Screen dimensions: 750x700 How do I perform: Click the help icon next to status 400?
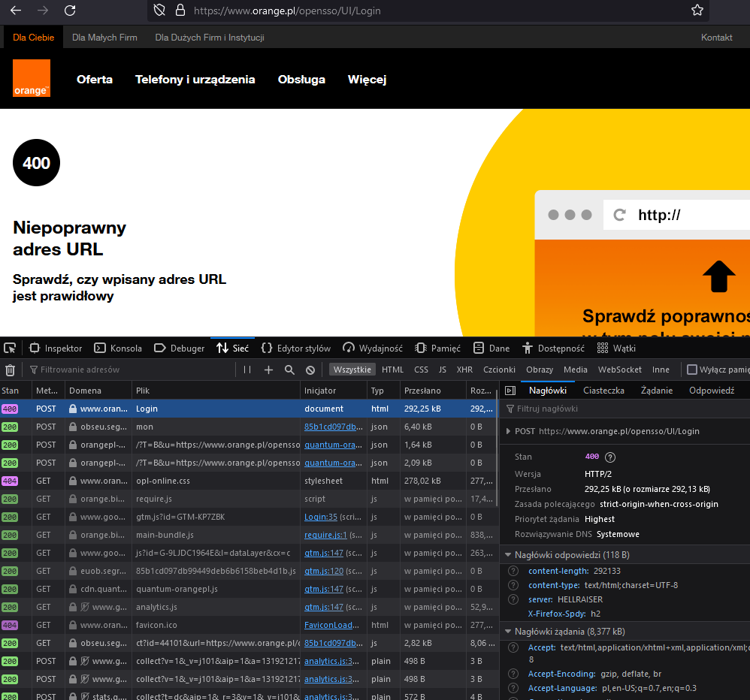coord(610,457)
